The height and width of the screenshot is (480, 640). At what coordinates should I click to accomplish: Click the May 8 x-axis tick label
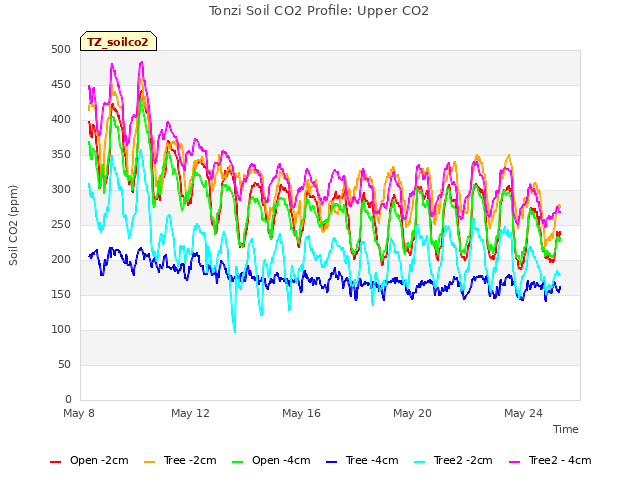pos(79,413)
